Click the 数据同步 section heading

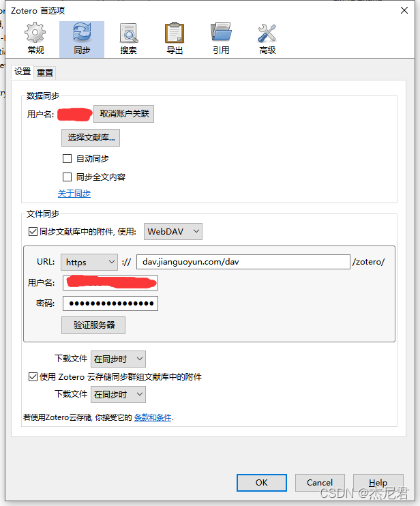pyautogui.click(x=42, y=96)
